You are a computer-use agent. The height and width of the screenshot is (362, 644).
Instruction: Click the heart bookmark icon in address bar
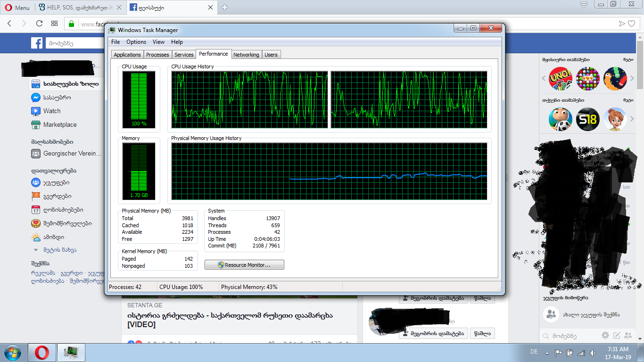pyautogui.click(x=632, y=24)
